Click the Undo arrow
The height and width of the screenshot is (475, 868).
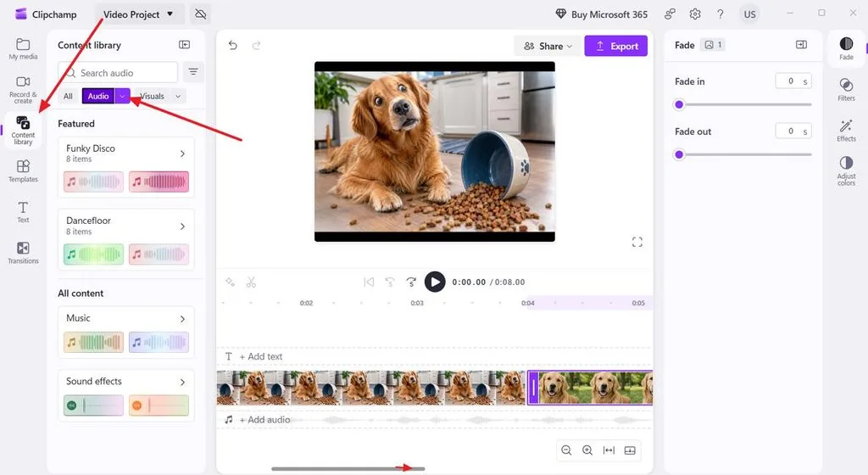[x=232, y=46]
